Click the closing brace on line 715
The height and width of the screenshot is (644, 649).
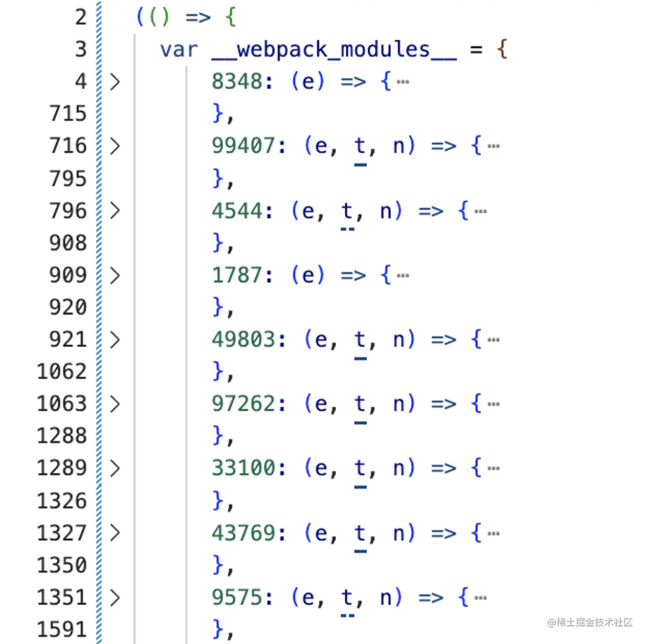coord(218,114)
